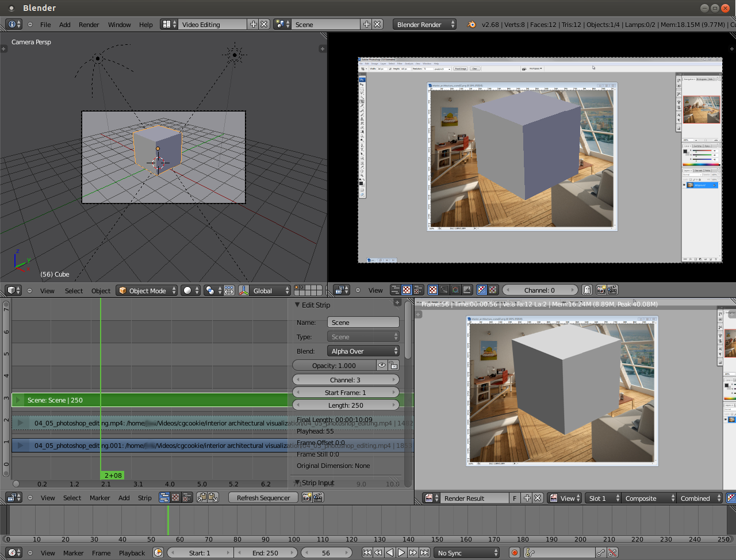
Task: Open the Global orientation dropdown
Action: [270, 290]
